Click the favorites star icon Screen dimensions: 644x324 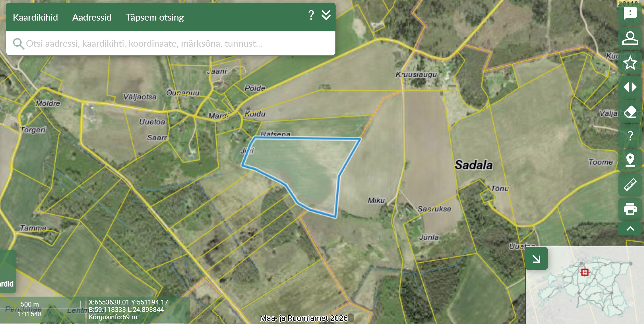[x=630, y=63]
